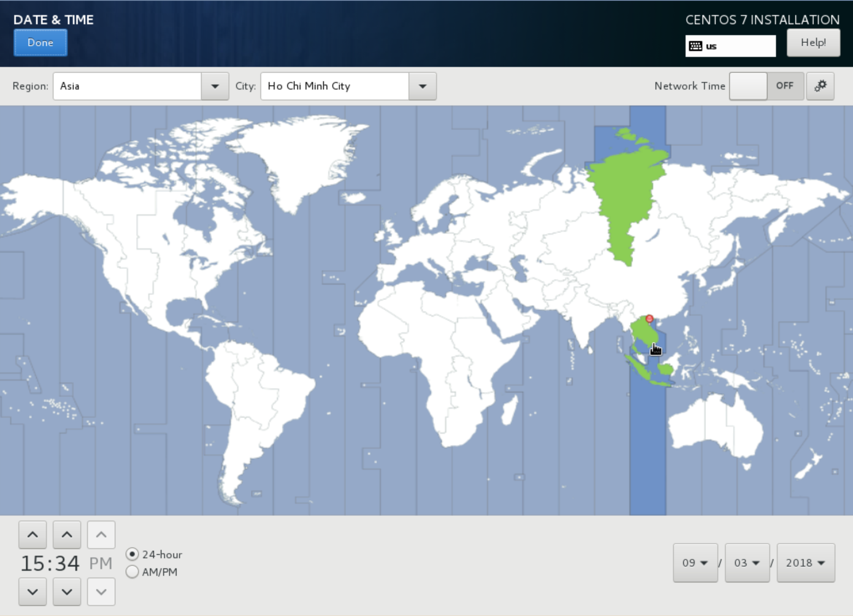Image resolution: width=853 pixels, height=616 pixels.
Task: Click the Ho Chi Minh City field
Action: click(x=335, y=86)
